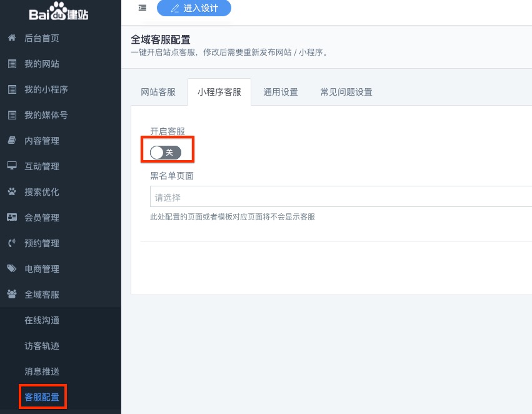This screenshot has height=414, width=532.
Task: Click the list icon next to 我的网站
Action: (11, 64)
